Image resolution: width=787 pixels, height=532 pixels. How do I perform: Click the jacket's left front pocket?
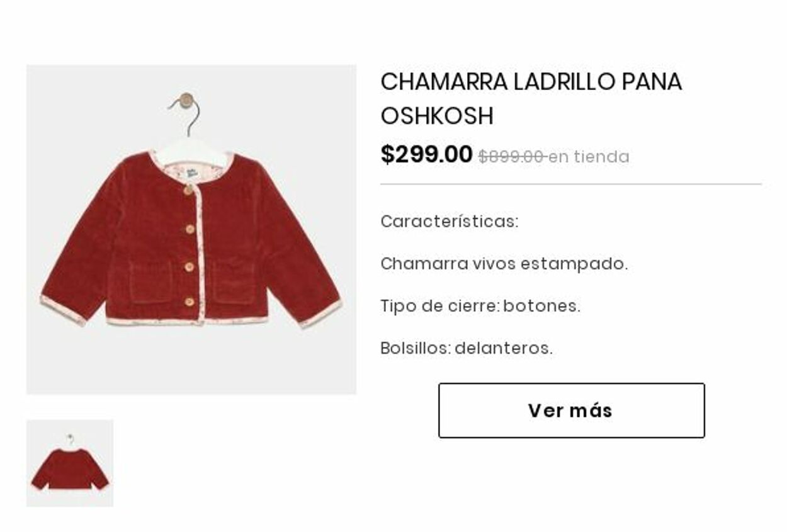pyautogui.click(x=150, y=281)
